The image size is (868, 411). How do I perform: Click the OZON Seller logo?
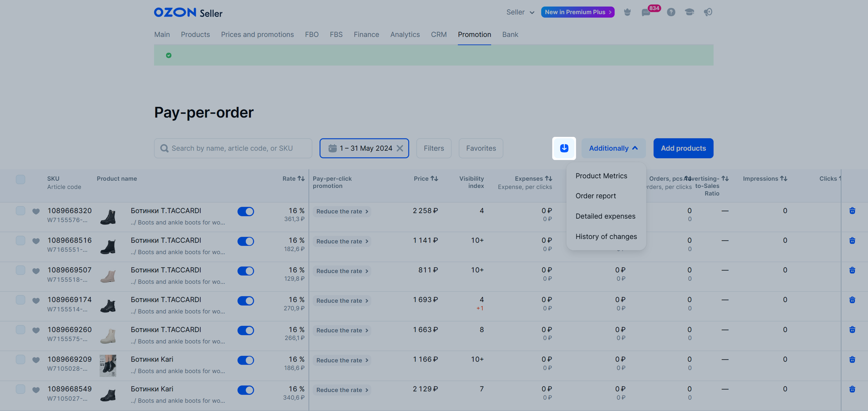(188, 12)
